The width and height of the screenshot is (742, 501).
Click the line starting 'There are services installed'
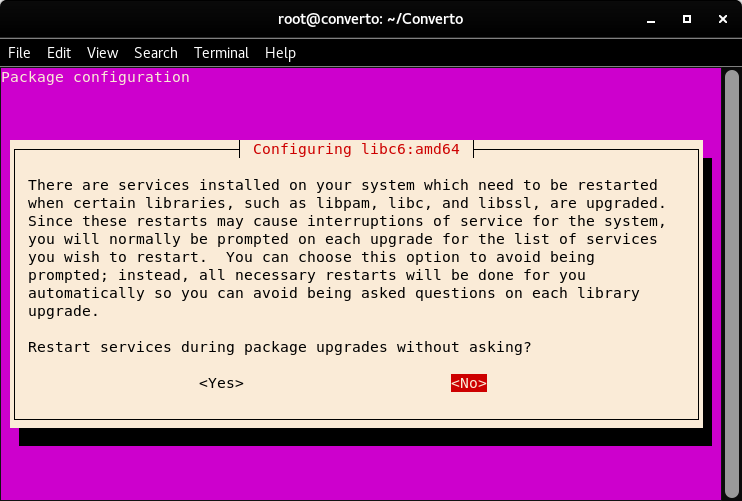click(x=343, y=185)
